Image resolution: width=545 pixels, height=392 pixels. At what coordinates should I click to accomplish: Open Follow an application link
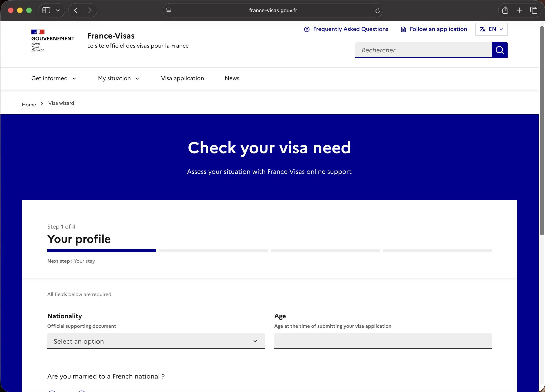coord(438,29)
